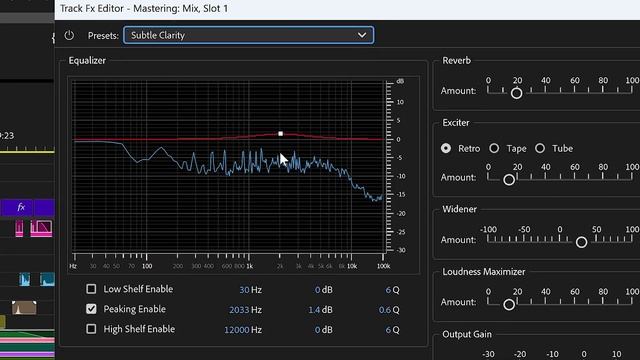Screen dimensions: 640x360
Task: Click the Low Shelf Q value 6
Action: pyautogui.click(x=388, y=290)
